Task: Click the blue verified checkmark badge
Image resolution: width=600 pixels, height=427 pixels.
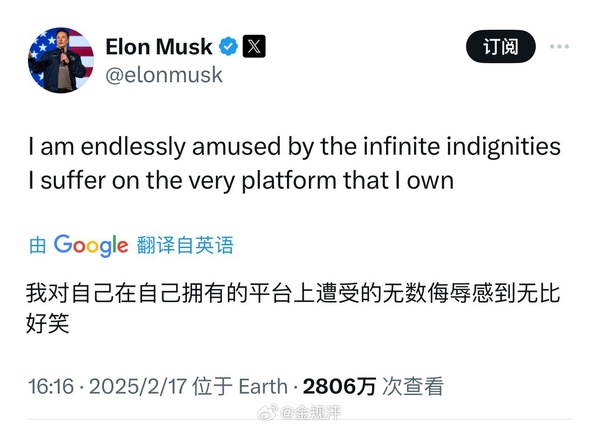Action: tap(228, 47)
